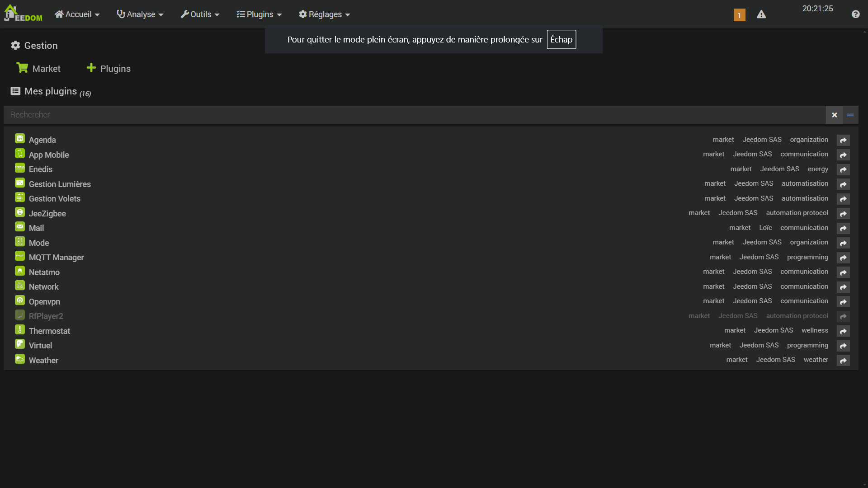The image size is (868, 488).
Task: Click the share arrow for Mode
Action: (x=843, y=243)
